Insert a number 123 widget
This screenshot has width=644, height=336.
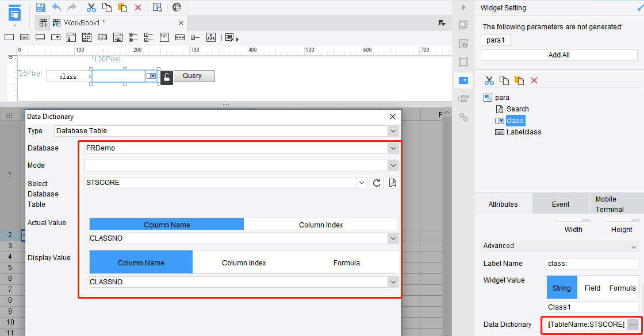point(102,37)
